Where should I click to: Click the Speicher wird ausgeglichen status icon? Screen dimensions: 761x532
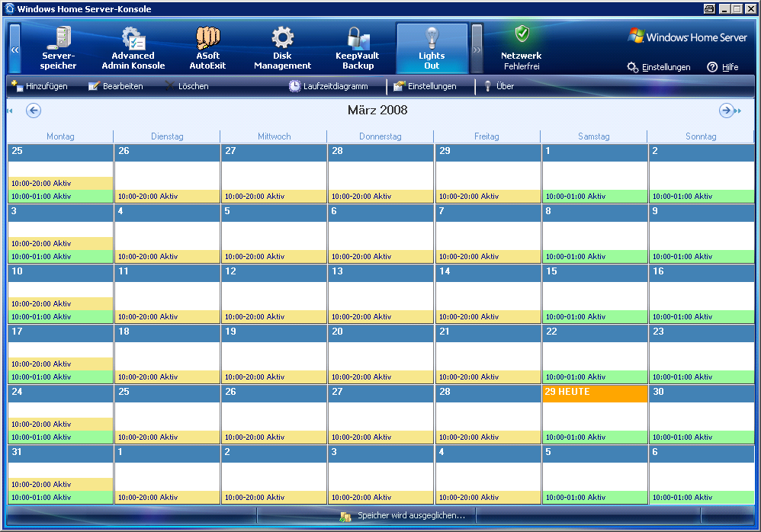pos(345,517)
